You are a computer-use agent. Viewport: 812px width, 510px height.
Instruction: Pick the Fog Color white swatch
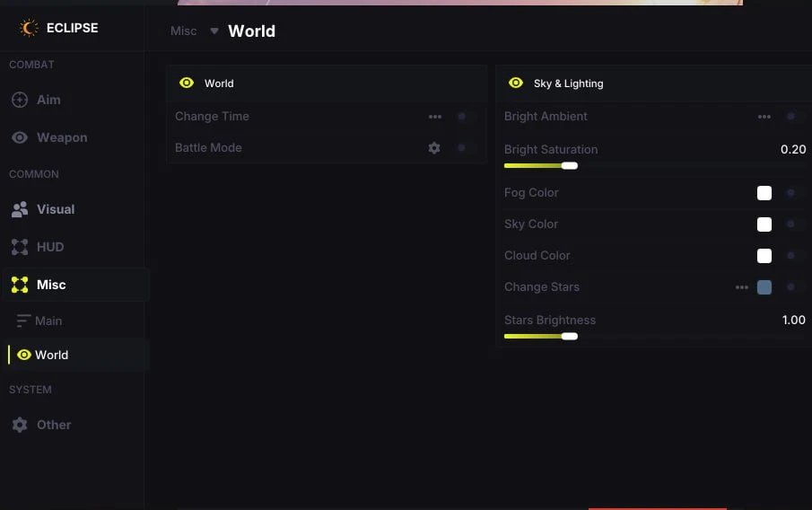point(764,193)
